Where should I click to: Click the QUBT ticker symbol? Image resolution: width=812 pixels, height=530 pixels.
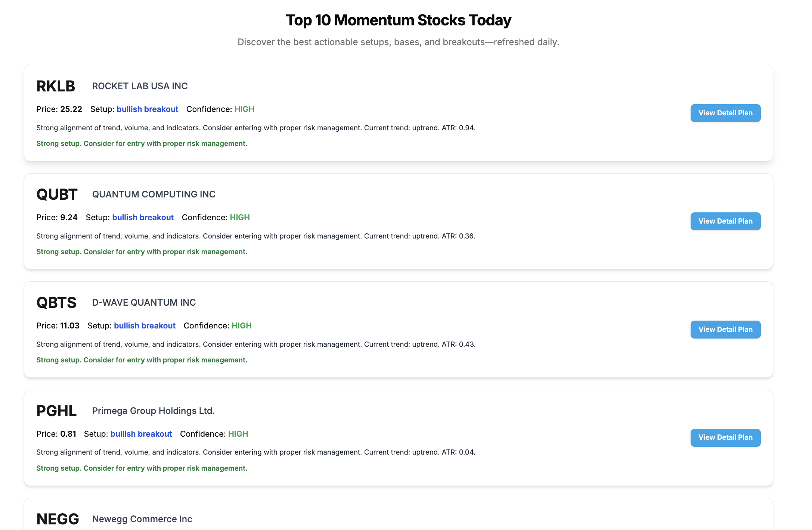[57, 194]
